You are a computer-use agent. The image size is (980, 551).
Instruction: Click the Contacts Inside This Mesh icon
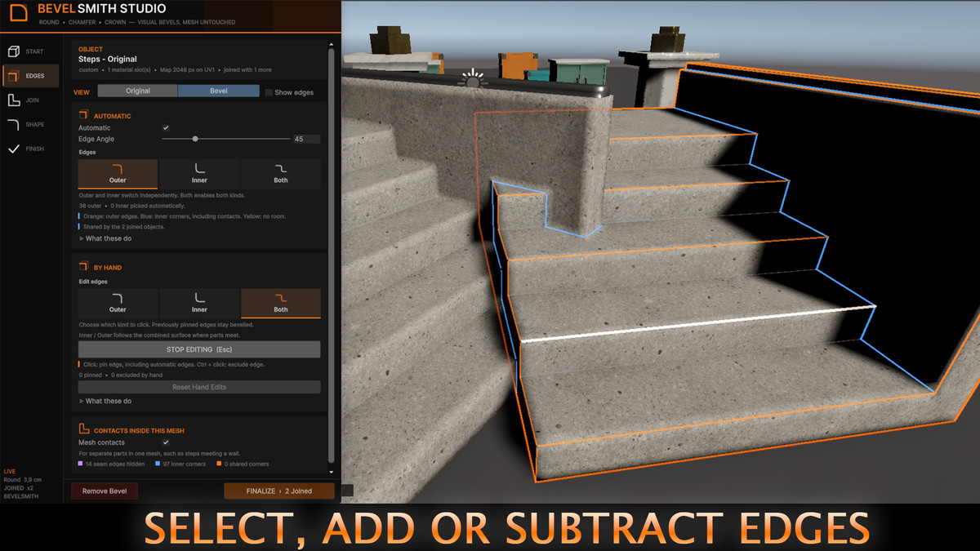pos(83,429)
